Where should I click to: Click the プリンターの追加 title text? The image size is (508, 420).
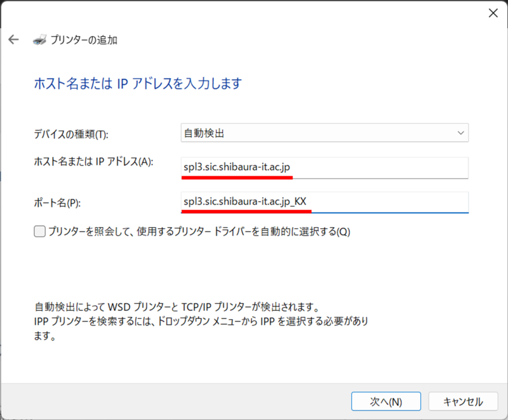[x=84, y=40]
